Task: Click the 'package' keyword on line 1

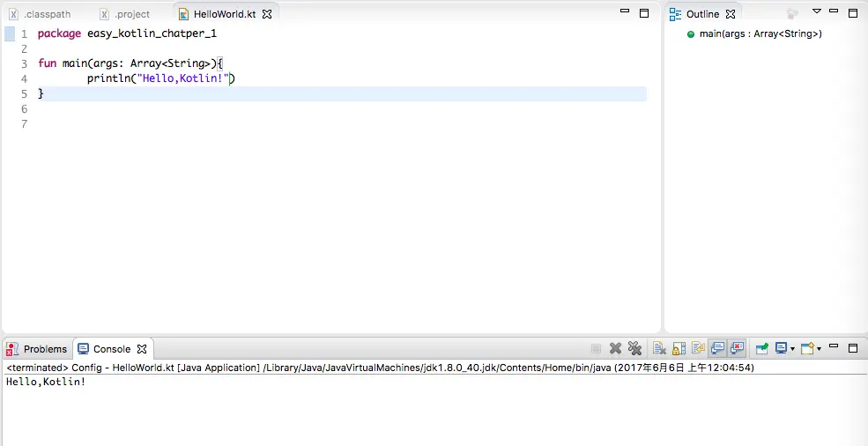Action: (x=59, y=33)
